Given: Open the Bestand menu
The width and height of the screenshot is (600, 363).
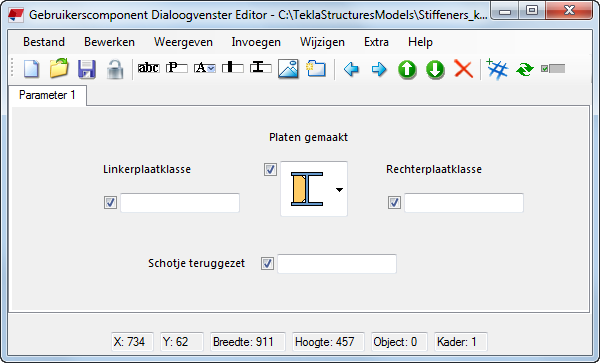Looking at the screenshot, I should [x=44, y=42].
